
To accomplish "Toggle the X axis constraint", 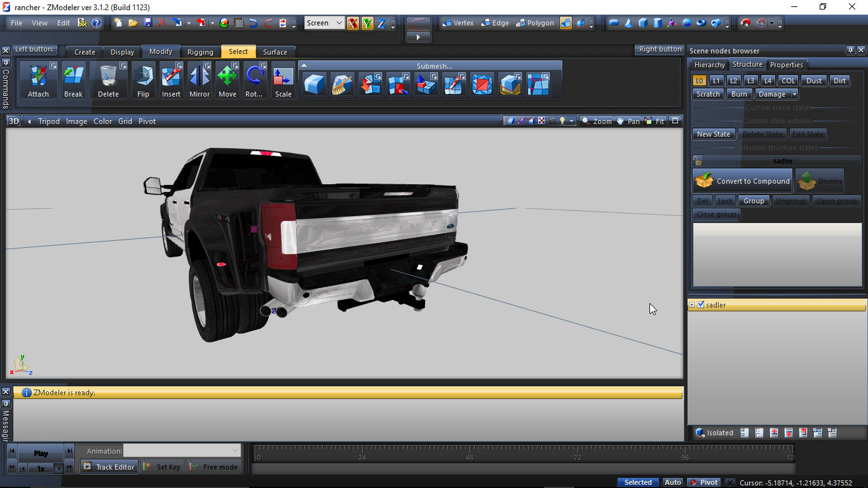I will tap(353, 24).
